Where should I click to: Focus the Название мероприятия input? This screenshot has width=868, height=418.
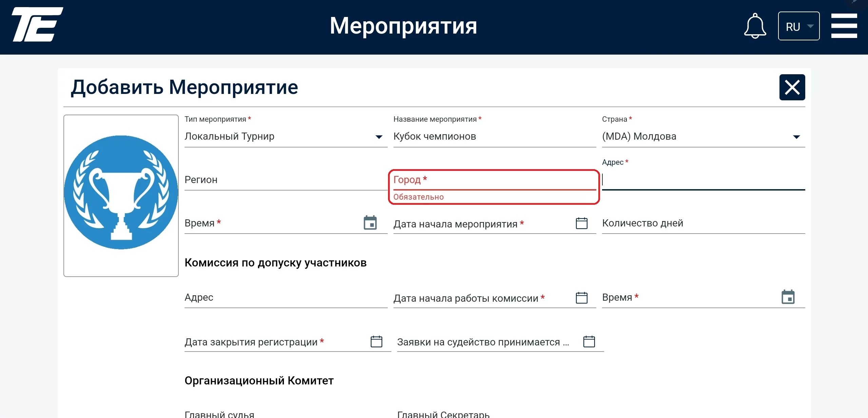pyautogui.click(x=495, y=136)
